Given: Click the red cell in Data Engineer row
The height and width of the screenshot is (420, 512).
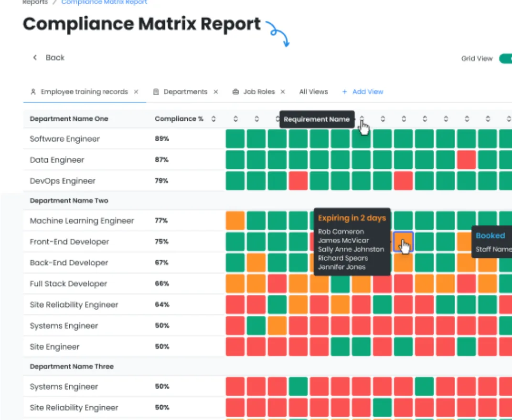Looking at the screenshot, I should click(x=466, y=160).
